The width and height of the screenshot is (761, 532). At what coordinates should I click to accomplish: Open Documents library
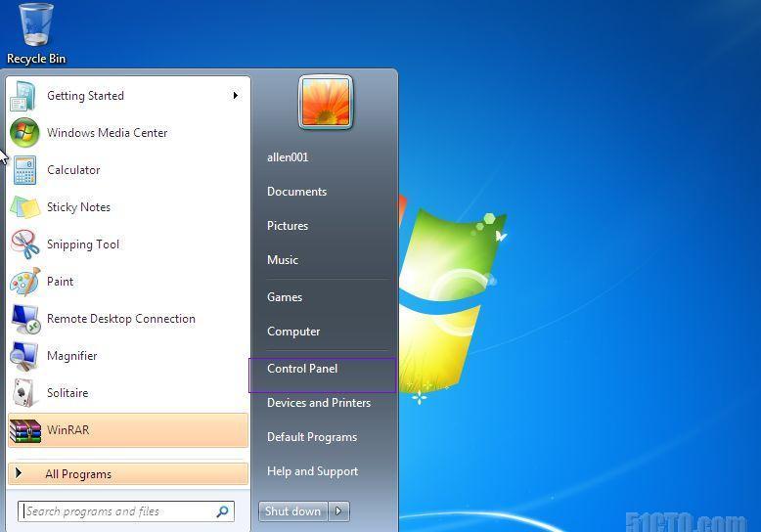(x=296, y=192)
